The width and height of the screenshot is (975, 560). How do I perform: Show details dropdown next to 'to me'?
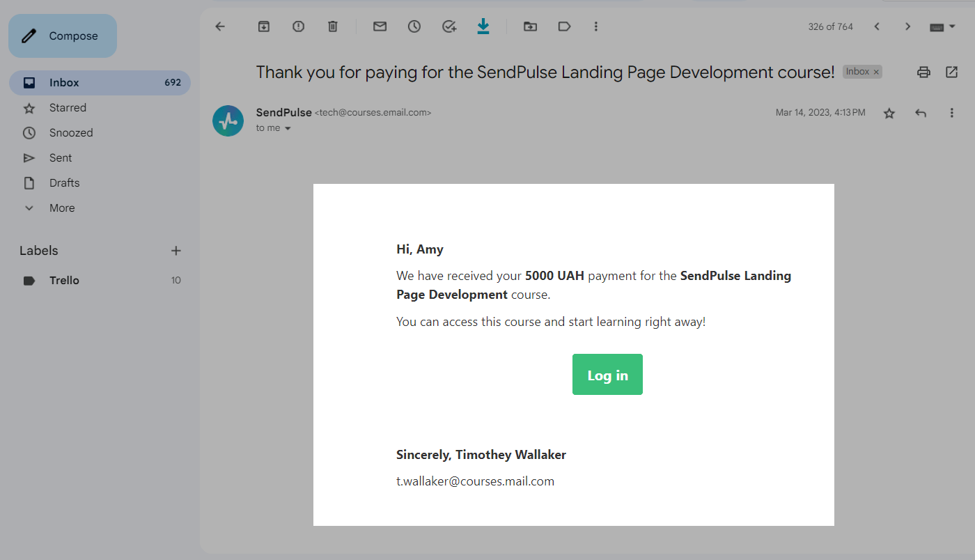click(x=288, y=129)
